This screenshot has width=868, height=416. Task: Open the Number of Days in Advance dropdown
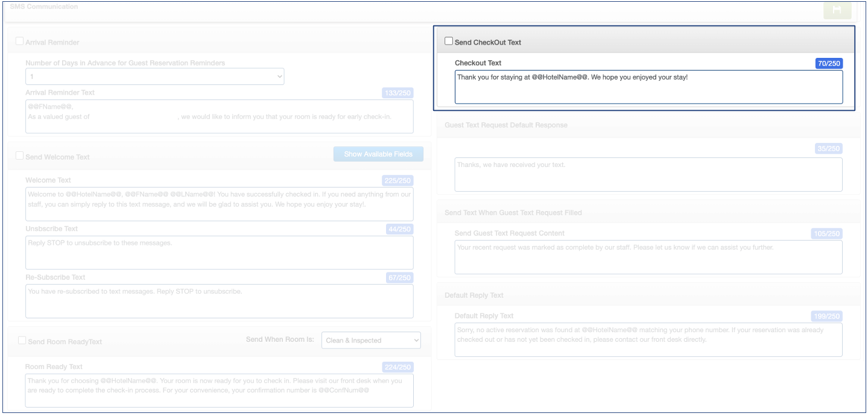[x=154, y=77]
